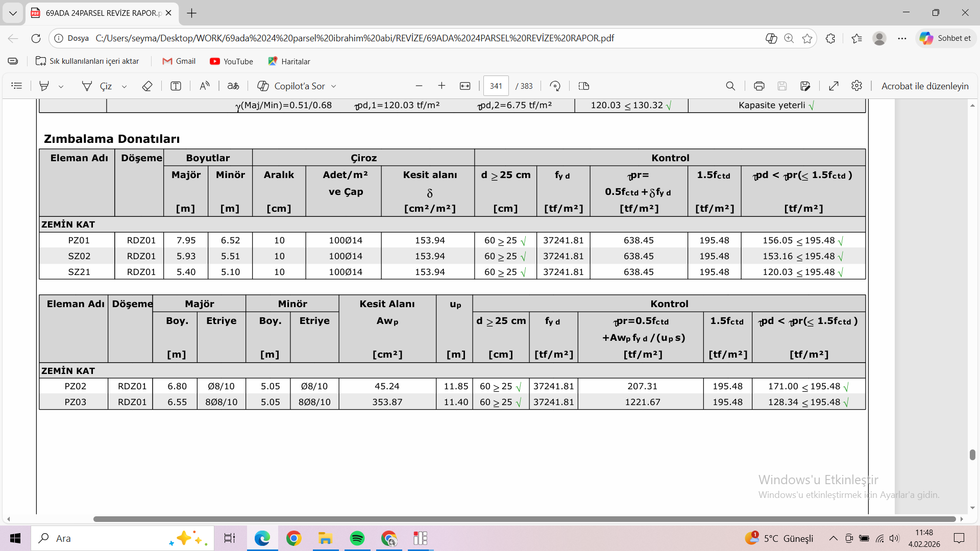The width and height of the screenshot is (980, 551).
Task: Expand the Highlight color dropdown
Action: [x=61, y=87]
